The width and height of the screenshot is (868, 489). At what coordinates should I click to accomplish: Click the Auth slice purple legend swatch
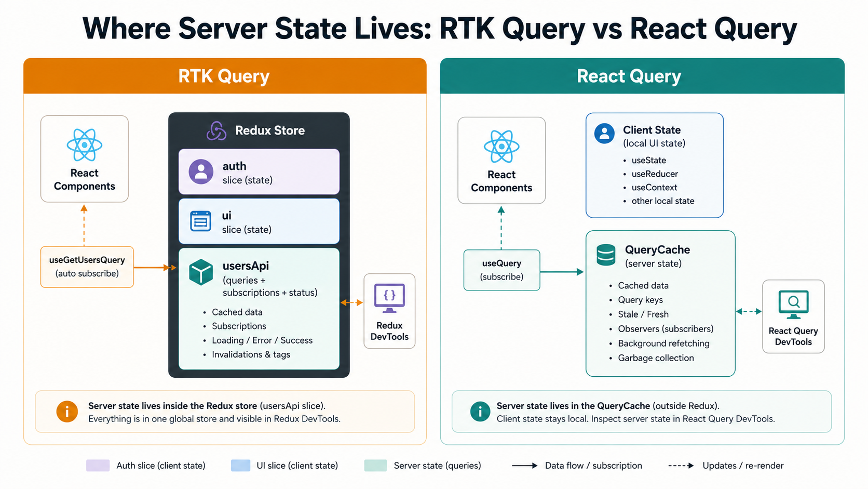pyautogui.click(x=98, y=466)
